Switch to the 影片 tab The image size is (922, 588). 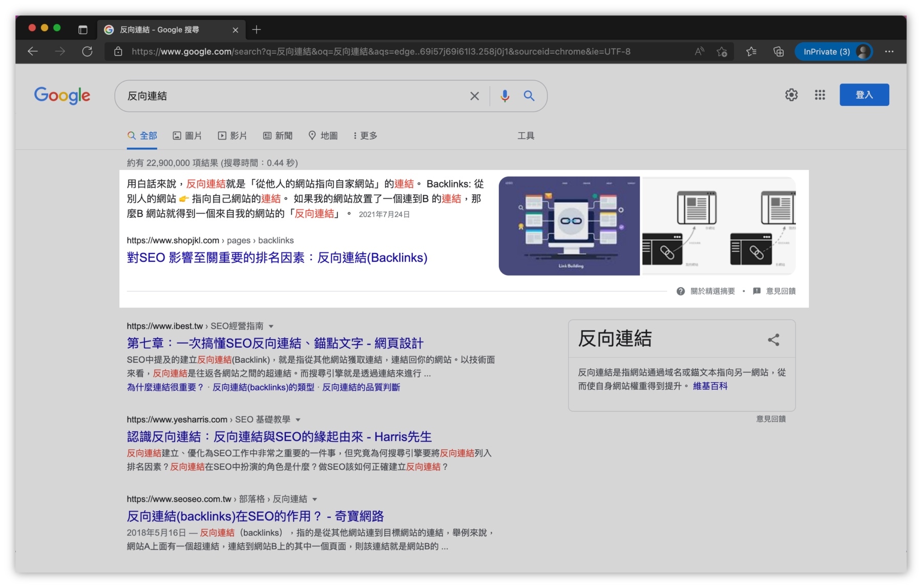(x=233, y=136)
